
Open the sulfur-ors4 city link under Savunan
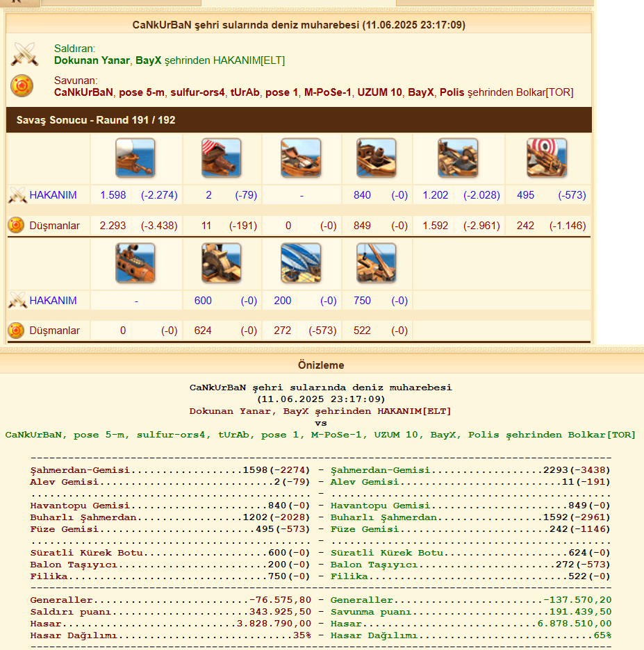coord(197,92)
